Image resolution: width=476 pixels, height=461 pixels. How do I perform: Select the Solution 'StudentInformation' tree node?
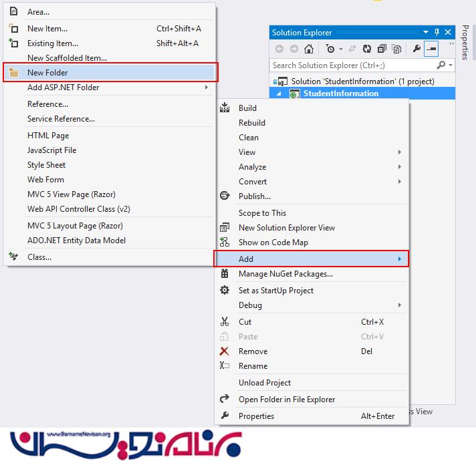click(362, 82)
